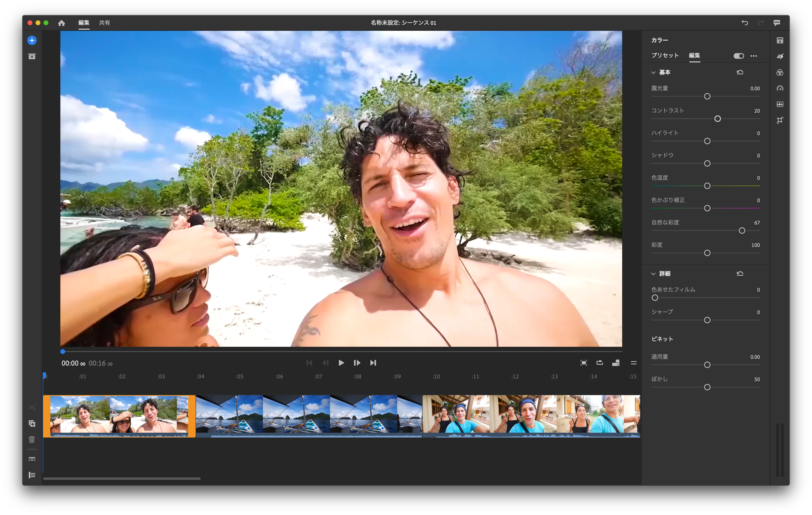Open the Crop and Transform panel icon

tap(780, 120)
